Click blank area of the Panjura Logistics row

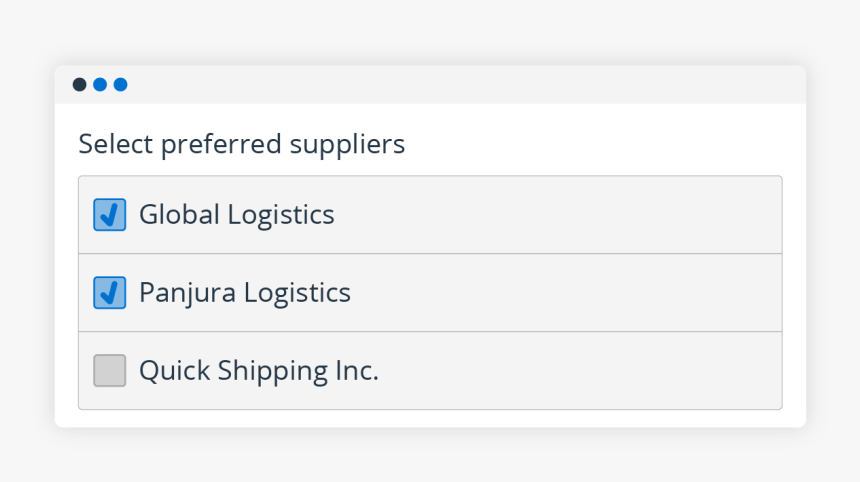pyautogui.click(x=560, y=293)
